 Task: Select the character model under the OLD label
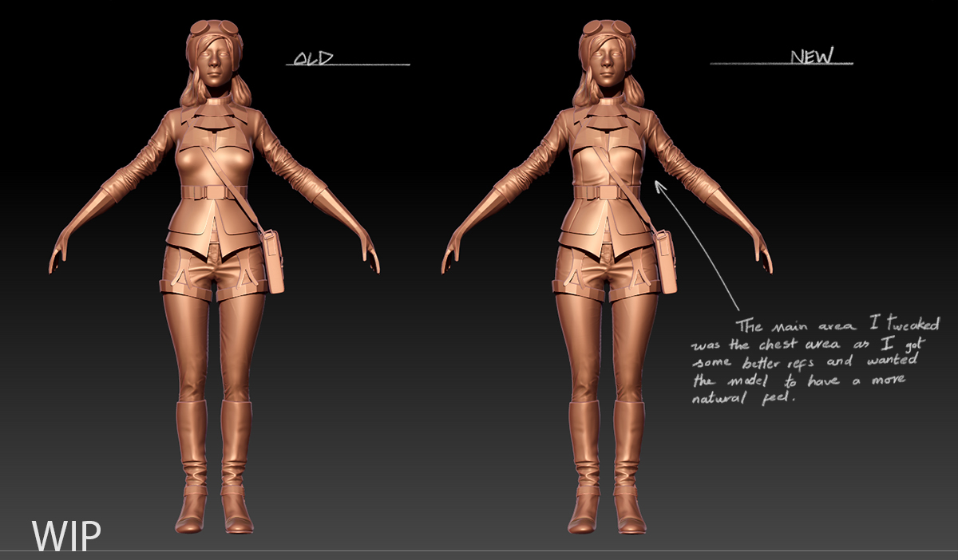pos(216,276)
